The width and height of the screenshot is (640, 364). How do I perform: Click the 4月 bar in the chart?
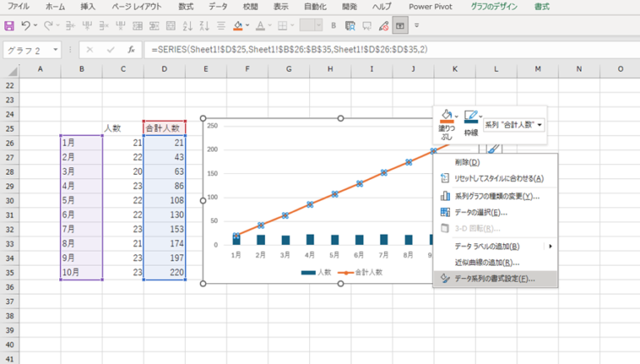(310, 240)
